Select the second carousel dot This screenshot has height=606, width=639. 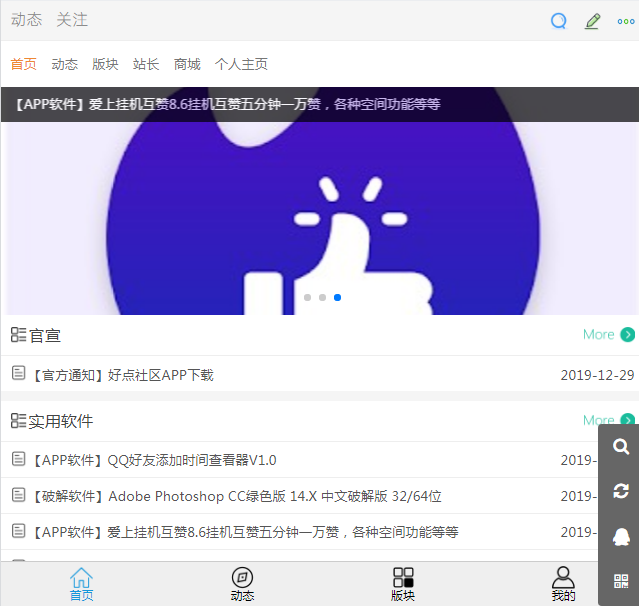(322, 297)
